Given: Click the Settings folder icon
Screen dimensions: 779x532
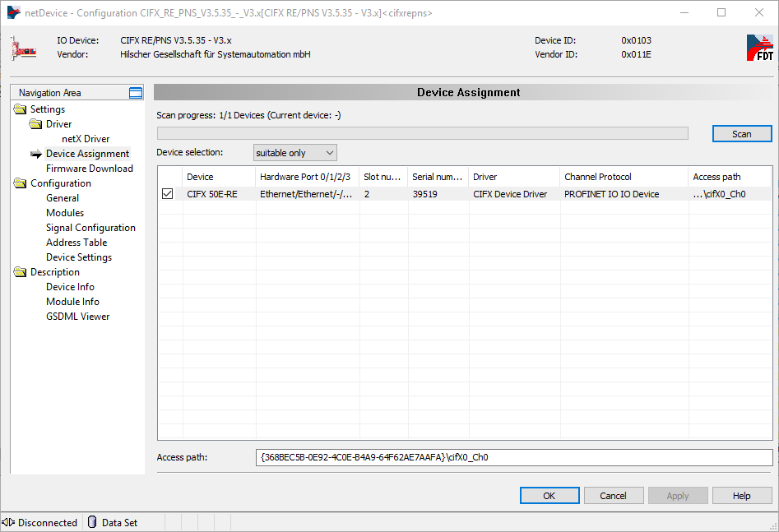Looking at the screenshot, I should [21, 109].
